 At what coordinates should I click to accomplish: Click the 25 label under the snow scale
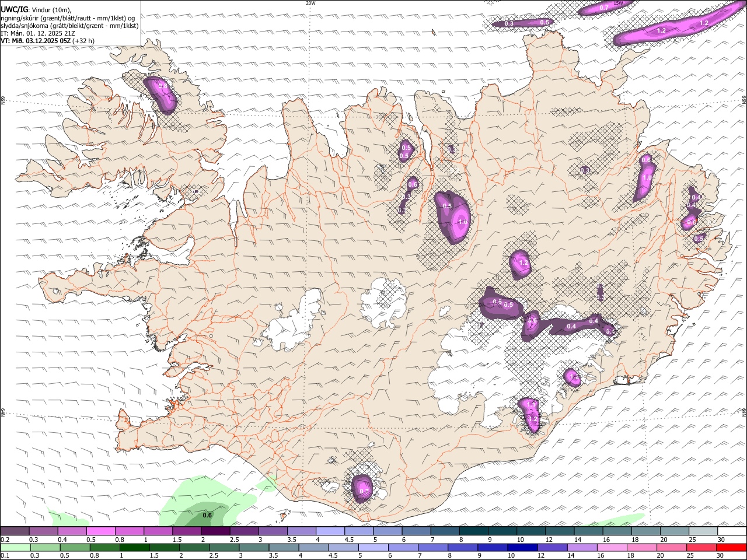(692, 540)
